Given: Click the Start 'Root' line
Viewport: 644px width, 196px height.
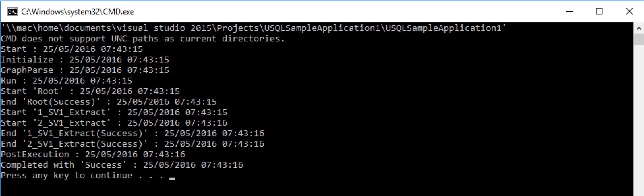Looking at the screenshot, I should coord(90,91).
